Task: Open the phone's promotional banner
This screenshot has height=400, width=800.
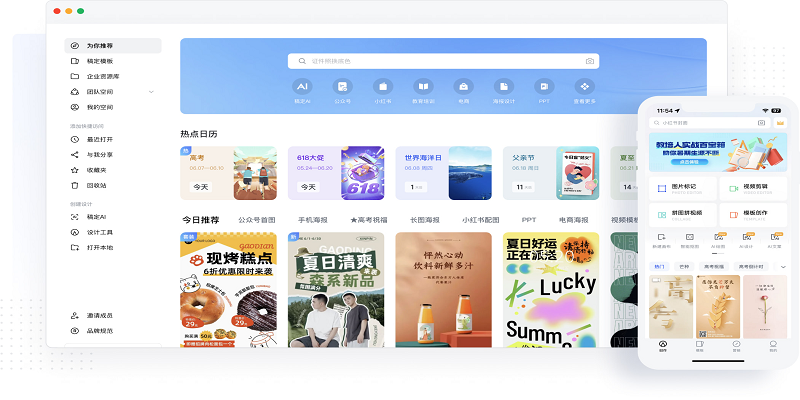Action: (x=718, y=152)
